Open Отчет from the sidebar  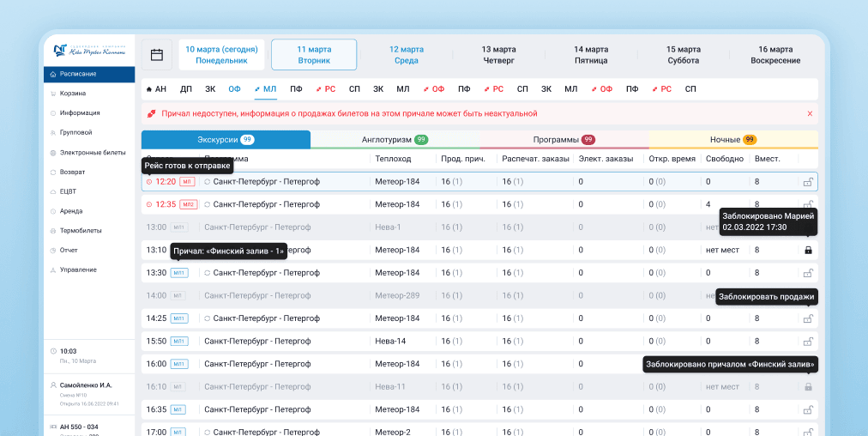[x=69, y=250]
